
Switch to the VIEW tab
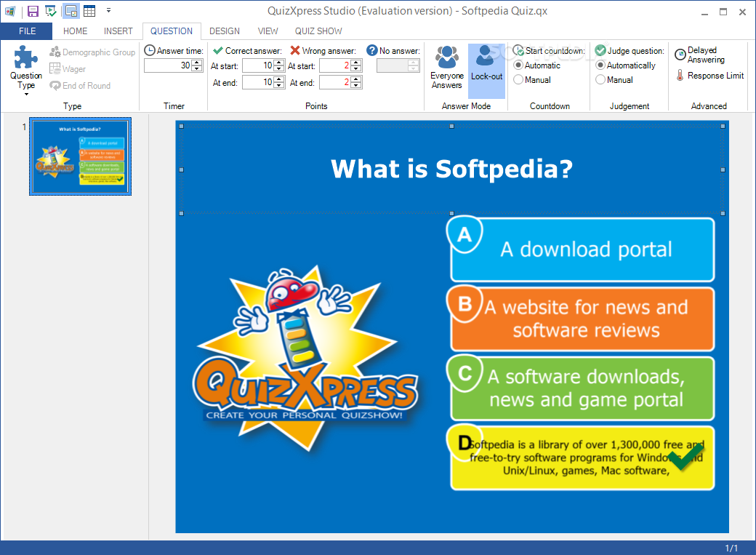click(x=268, y=31)
